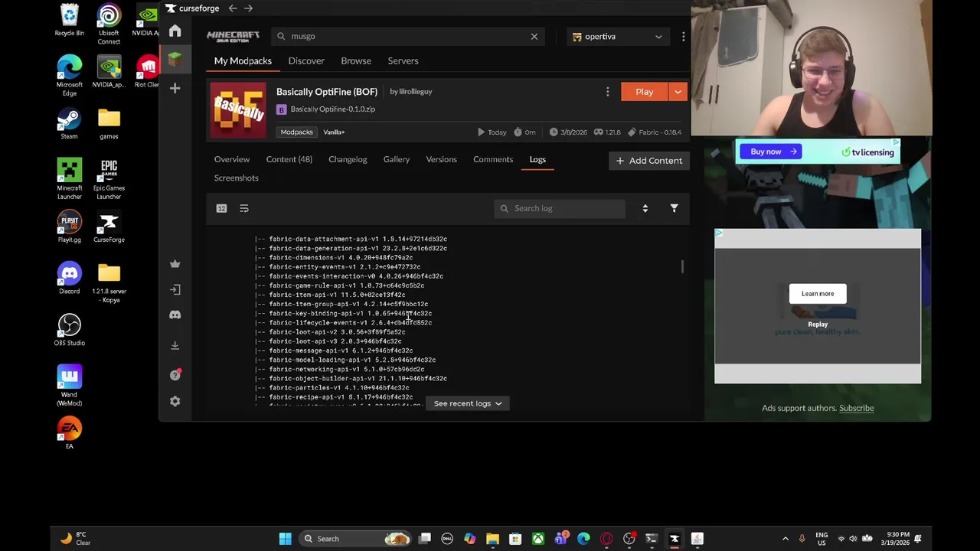Screen dimensions: 980x551
Task: Clear the musgo search text
Action: 534,36
